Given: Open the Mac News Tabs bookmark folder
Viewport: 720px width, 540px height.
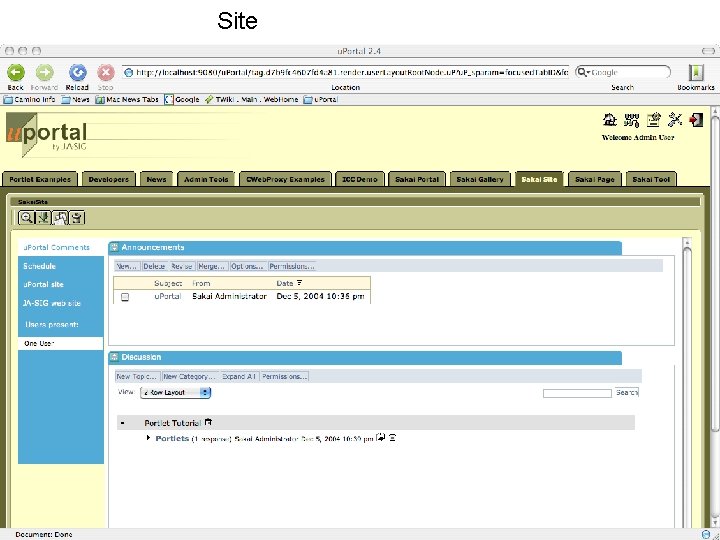Looking at the screenshot, I should coord(127,100).
